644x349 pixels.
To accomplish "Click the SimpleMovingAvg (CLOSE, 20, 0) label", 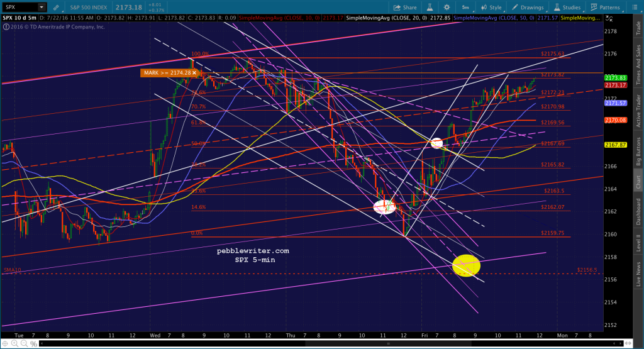I will [x=387, y=18].
